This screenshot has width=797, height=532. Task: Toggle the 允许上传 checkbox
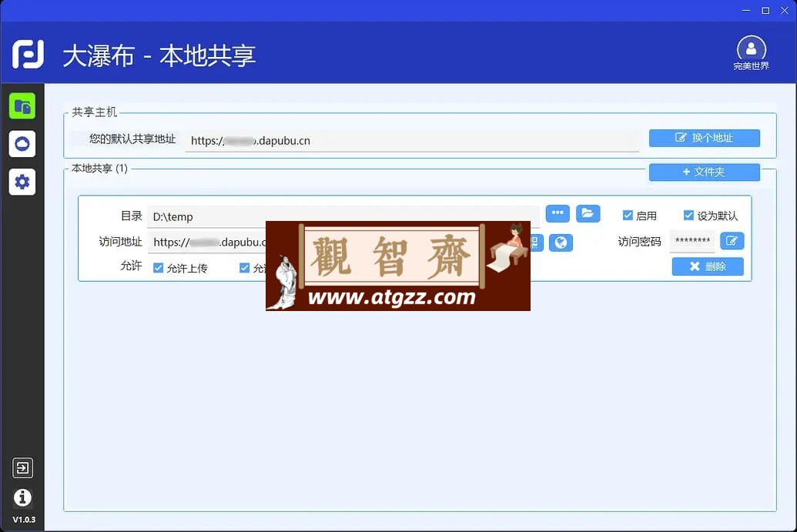[x=158, y=268]
